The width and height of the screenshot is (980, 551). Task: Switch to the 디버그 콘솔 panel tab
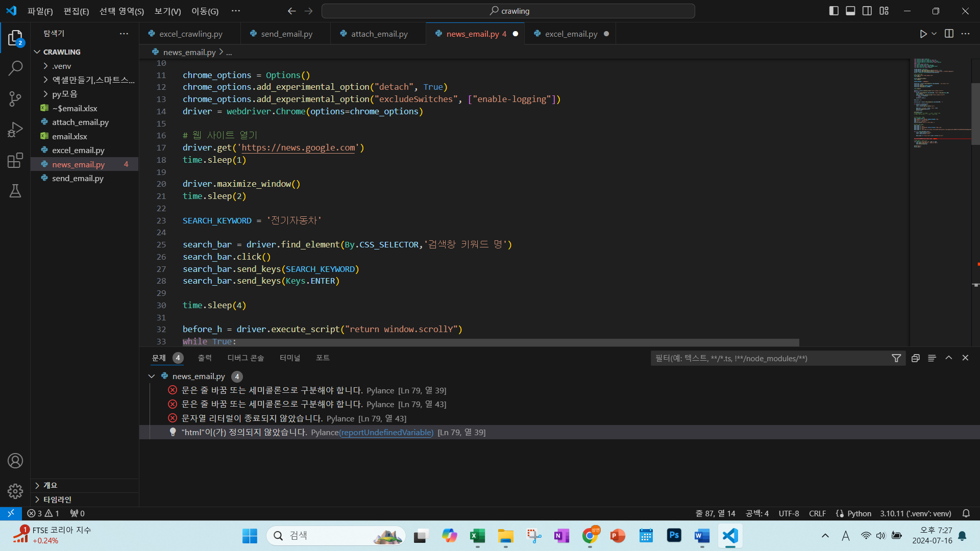coord(246,358)
